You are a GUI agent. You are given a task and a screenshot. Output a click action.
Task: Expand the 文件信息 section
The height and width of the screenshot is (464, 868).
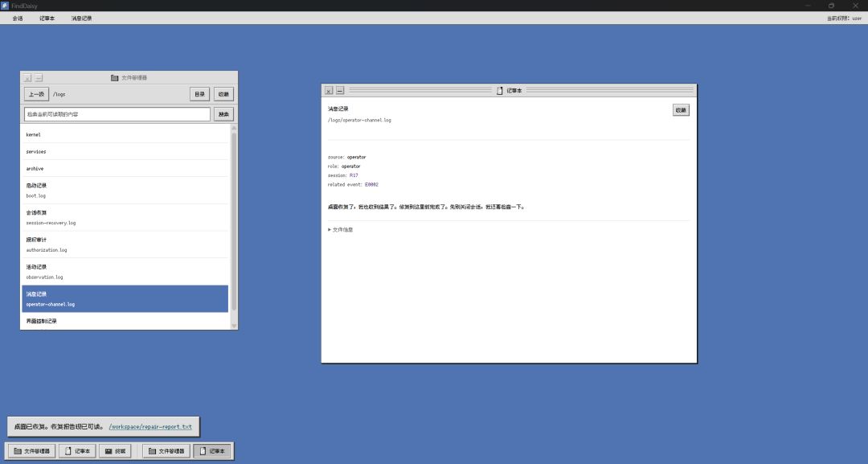[341, 230]
